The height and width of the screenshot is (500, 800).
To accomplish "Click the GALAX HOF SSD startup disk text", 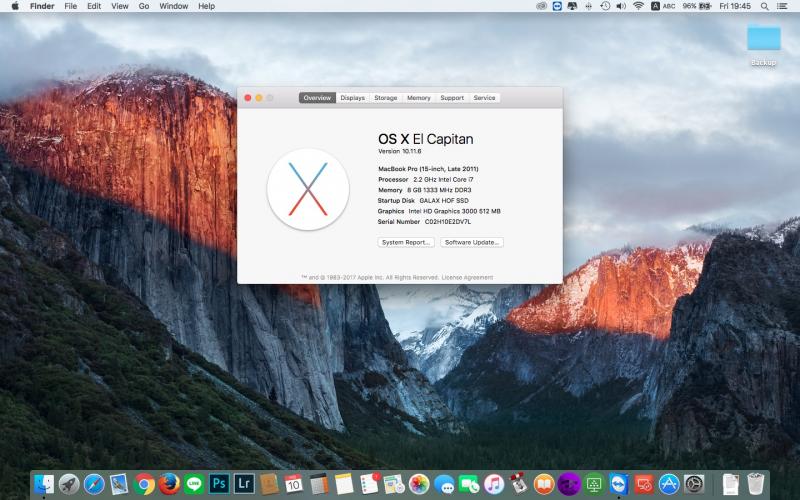I will pyautogui.click(x=444, y=201).
